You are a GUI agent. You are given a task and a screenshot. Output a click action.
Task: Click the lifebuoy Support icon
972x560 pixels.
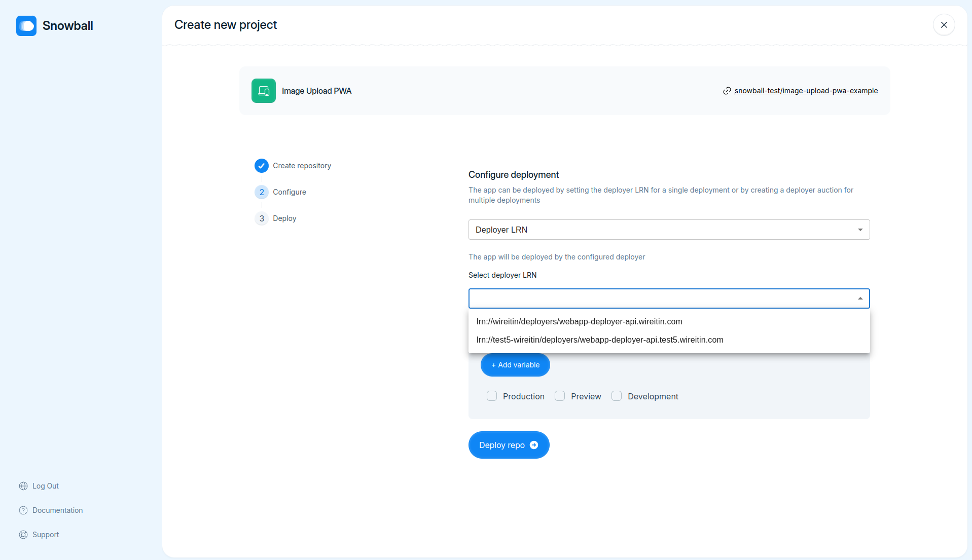pos(23,535)
